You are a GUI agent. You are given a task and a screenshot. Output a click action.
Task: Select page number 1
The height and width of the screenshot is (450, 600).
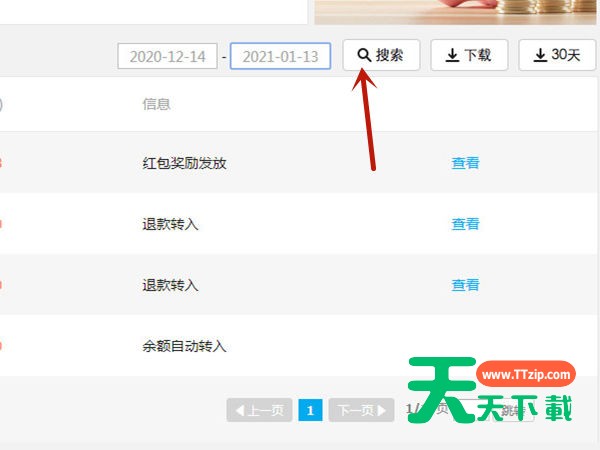310,410
